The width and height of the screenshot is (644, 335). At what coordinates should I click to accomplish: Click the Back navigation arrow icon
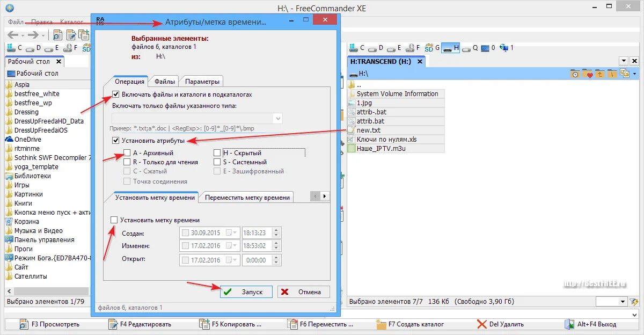pos(12,35)
